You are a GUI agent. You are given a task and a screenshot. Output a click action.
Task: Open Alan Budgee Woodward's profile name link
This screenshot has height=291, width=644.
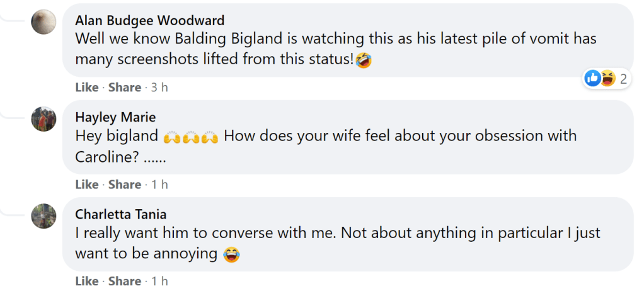point(149,21)
